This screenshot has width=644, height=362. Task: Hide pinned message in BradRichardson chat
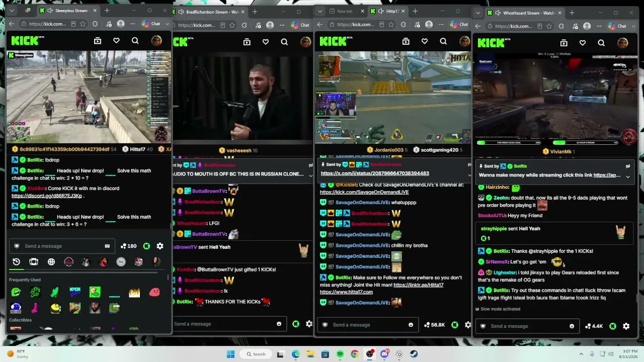point(310,165)
